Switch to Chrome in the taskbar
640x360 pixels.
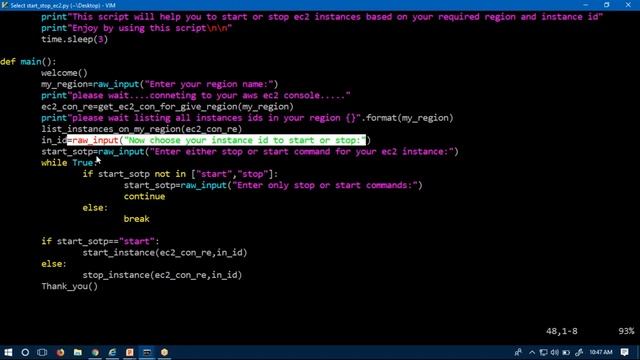point(95,352)
